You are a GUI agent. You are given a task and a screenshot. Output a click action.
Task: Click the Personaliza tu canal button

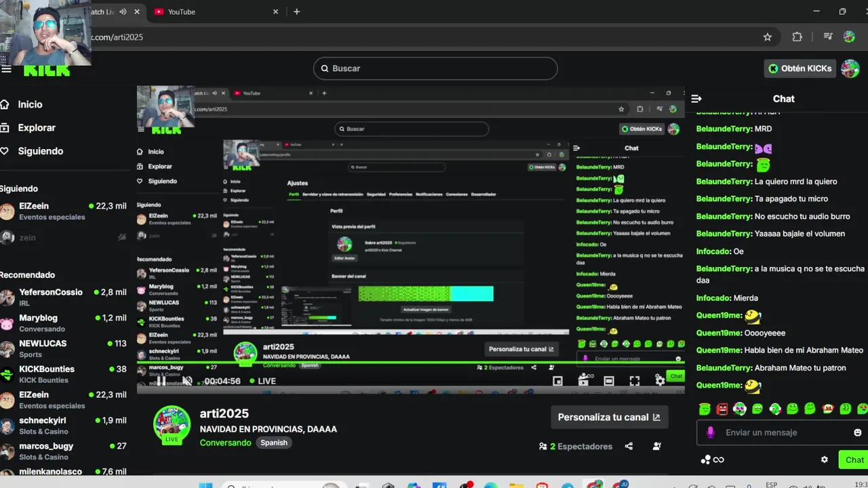[609, 417]
